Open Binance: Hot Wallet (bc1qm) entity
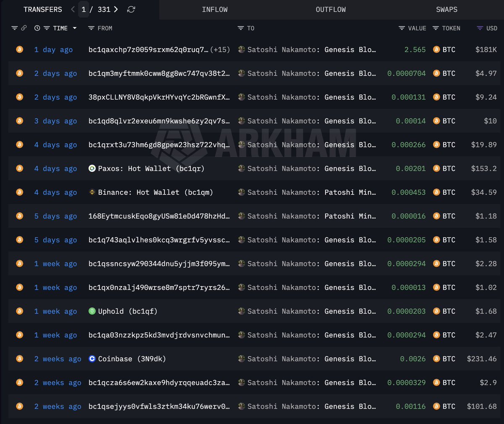The height and width of the screenshot is (424, 504). click(x=155, y=192)
